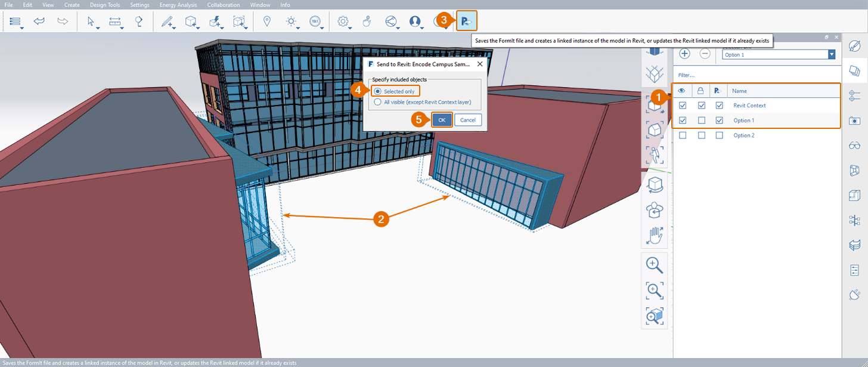The height and width of the screenshot is (367, 868).
Task: Open the Energy Analysis menu
Action: (178, 5)
